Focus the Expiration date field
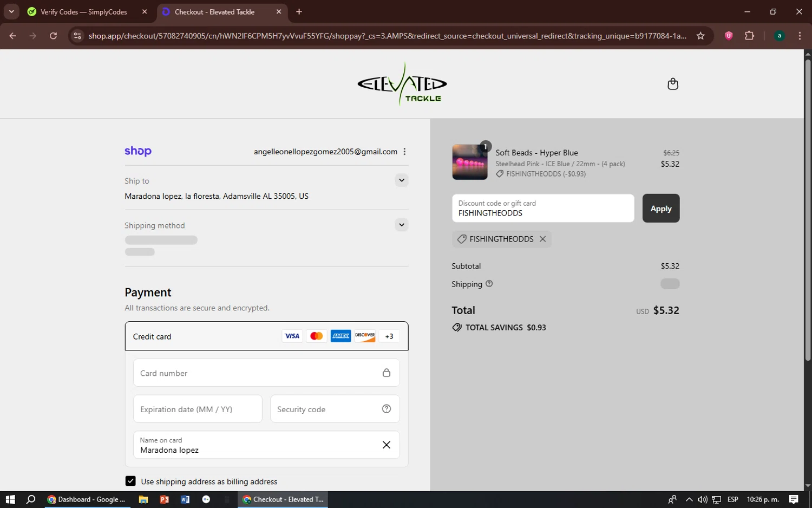This screenshot has width=812, height=508. pyautogui.click(x=198, y=409)
